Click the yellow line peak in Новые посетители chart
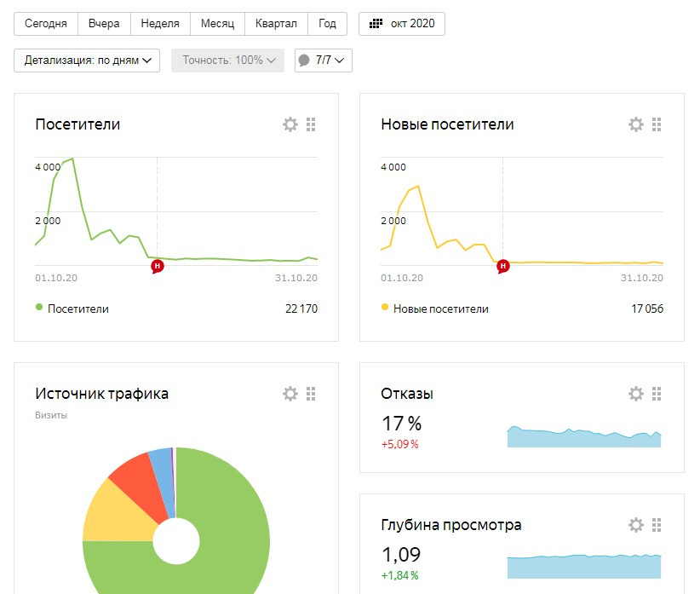700x594 pixels. (x=418, y=187)
